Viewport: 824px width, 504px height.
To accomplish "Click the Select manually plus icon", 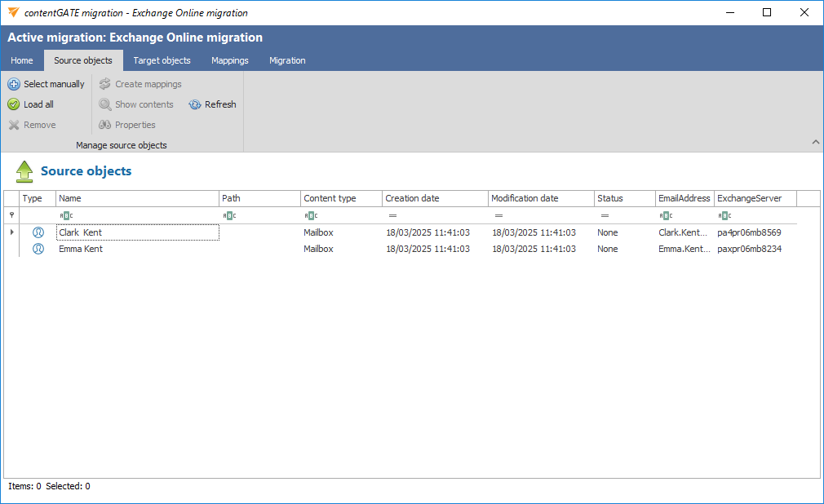I will 14,84.
